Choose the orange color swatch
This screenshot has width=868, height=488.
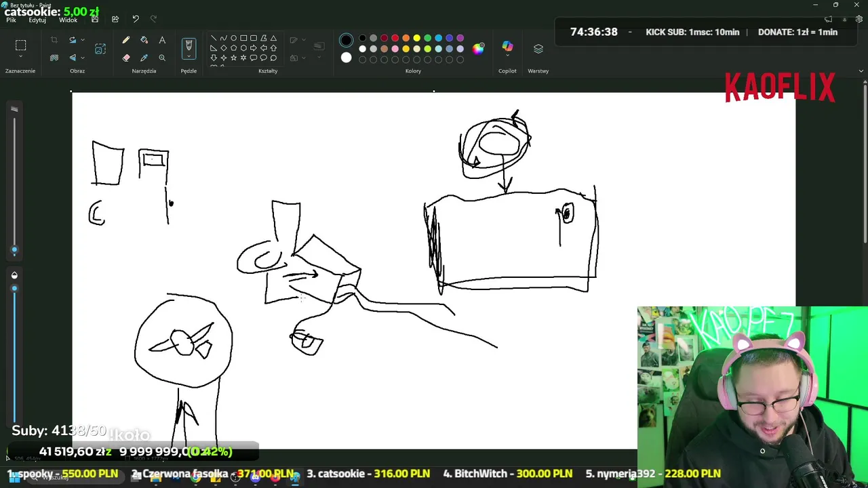click(x=406, y=38)
